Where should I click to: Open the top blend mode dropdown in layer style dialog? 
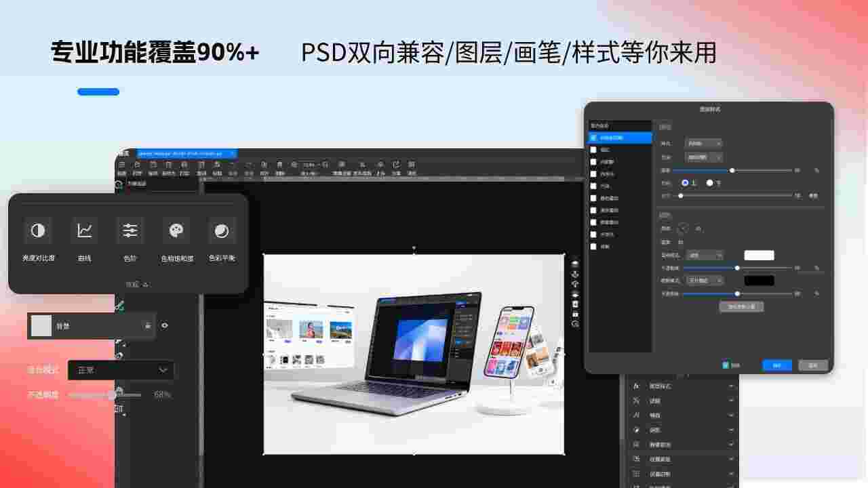[703, 142]
